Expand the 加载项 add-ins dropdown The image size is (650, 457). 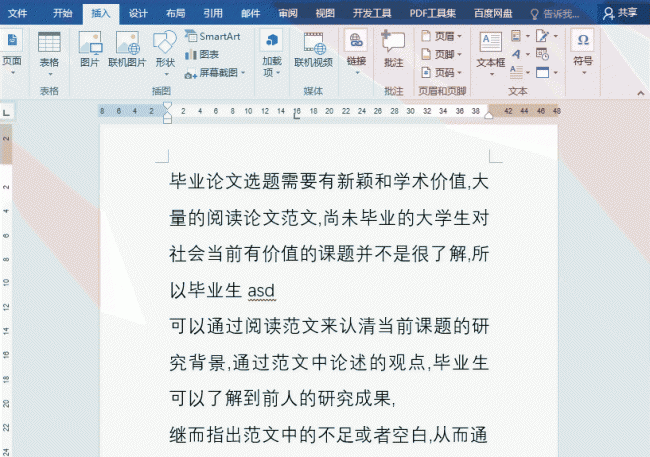point(278,73)
